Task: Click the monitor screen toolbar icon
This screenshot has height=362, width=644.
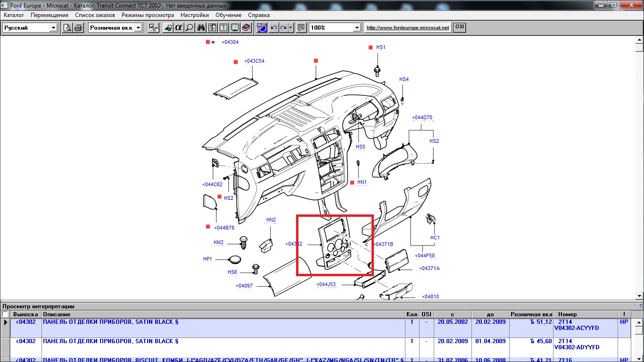Action: [234, 28]
